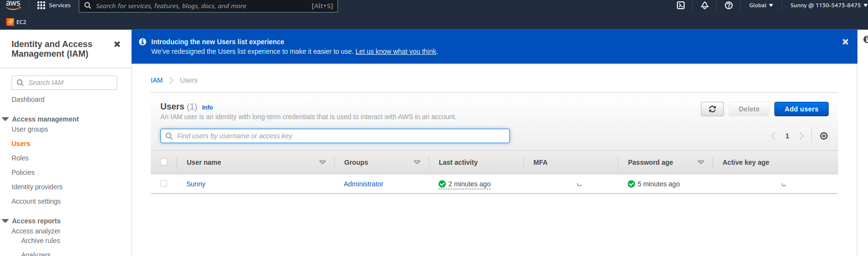This screenshot has height=256, width=868.
Task: Select the checkbox for user Sunny
Action: 164,183
